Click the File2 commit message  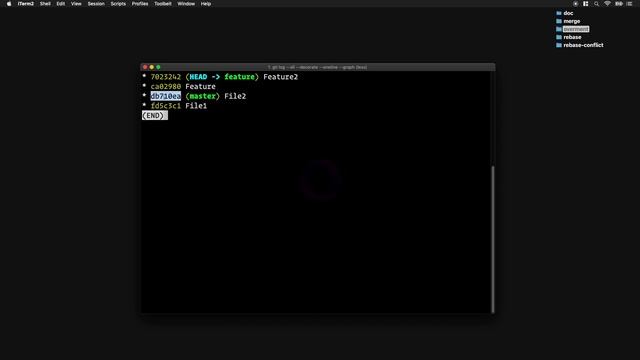[235, 96]
